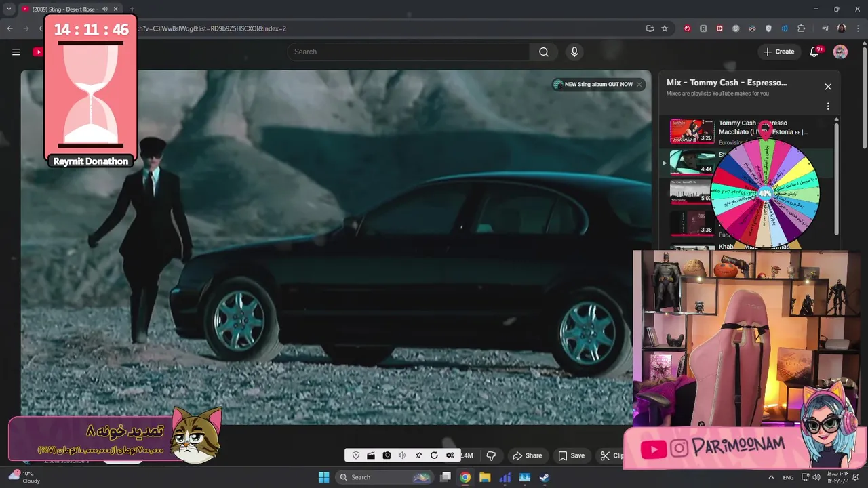Open the Chrome three-dot menu

tap(858, 28)
